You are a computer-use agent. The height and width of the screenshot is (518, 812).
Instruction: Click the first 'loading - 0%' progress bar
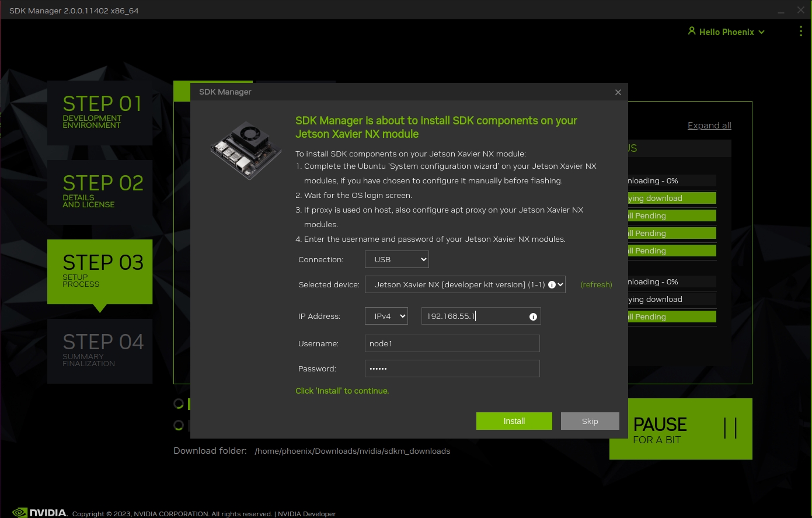click(x=671, y=180)
